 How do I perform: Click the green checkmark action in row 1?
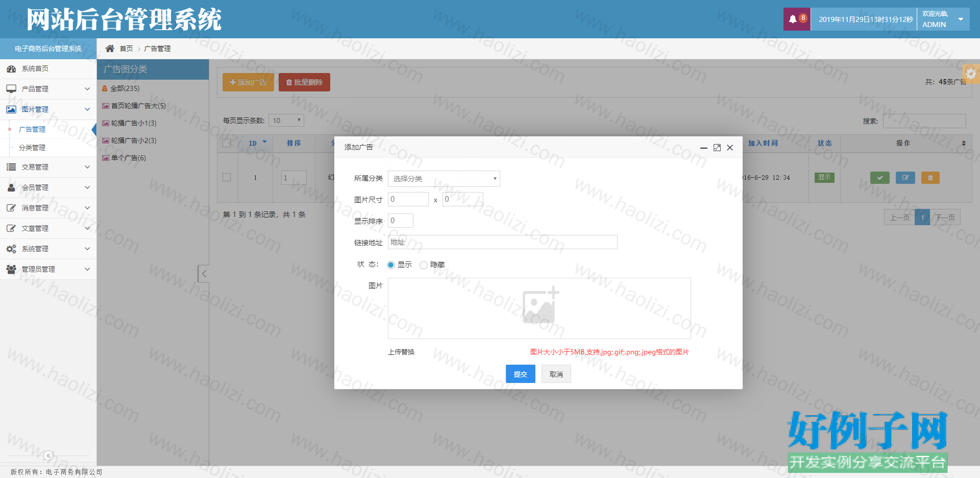(880, 178)
